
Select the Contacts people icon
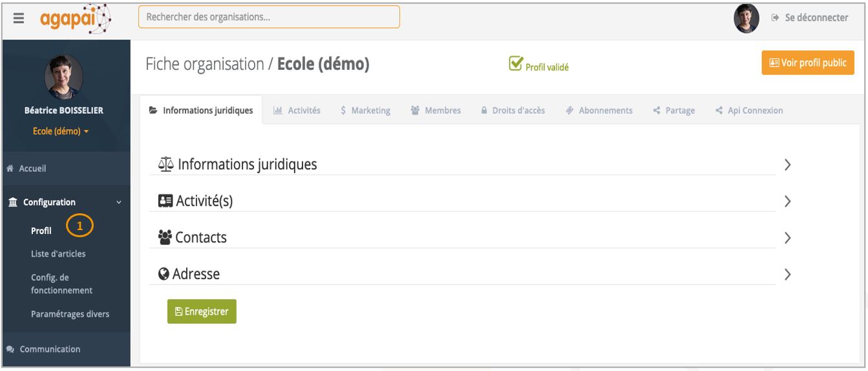(165, 238)
